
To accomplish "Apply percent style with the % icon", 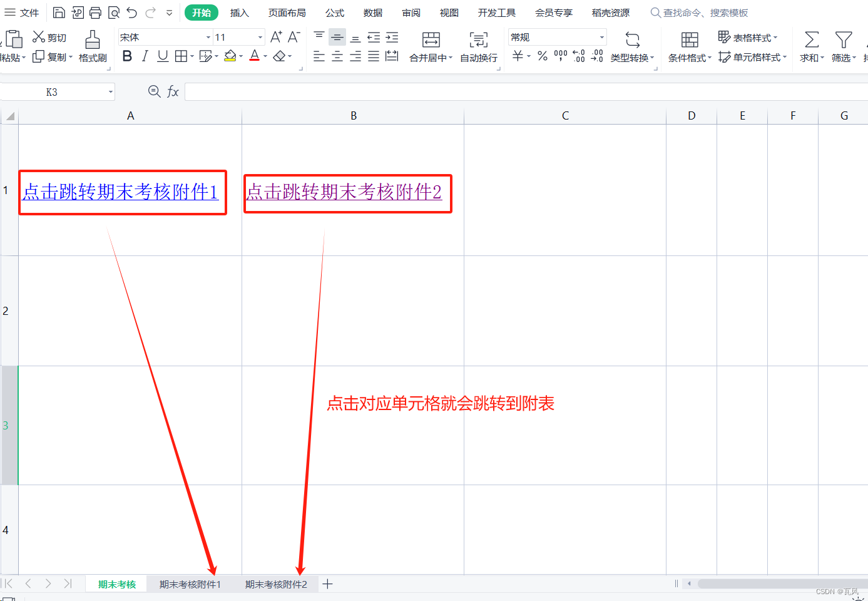I will coord(543,56).
